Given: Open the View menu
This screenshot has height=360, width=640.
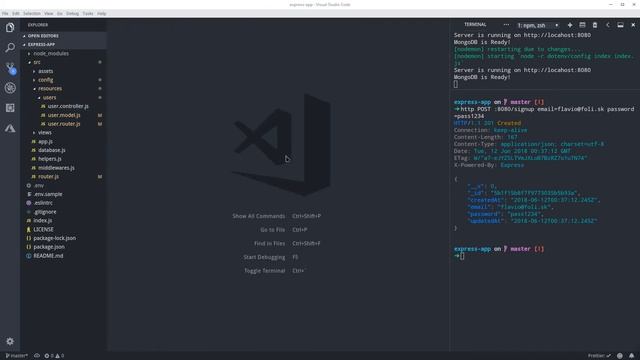Looking at the screenshot, I should tap(49, 13).
